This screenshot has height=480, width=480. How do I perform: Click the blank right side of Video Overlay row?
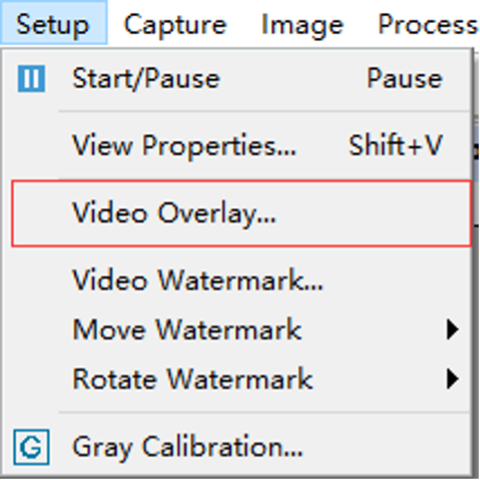(372, 213)
